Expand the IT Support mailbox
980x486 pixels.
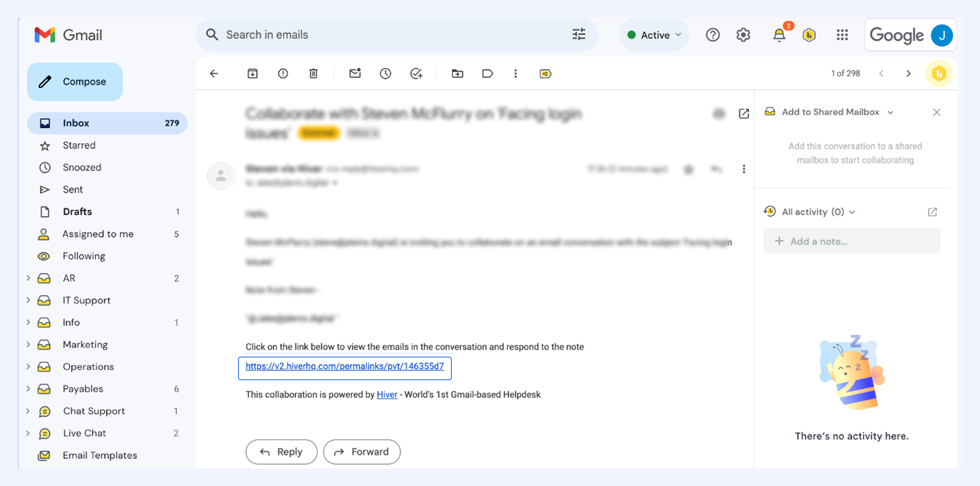point(28,301)
